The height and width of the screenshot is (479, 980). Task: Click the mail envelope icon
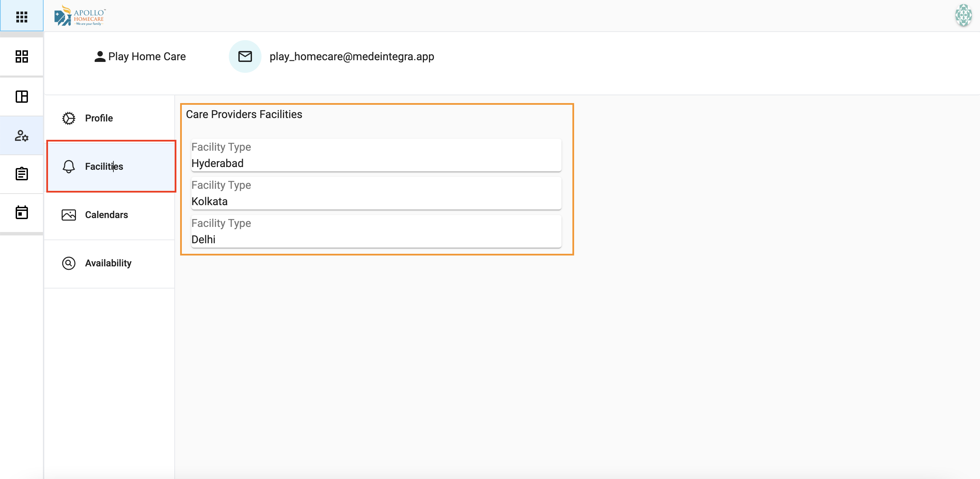(x=245, y=57)
